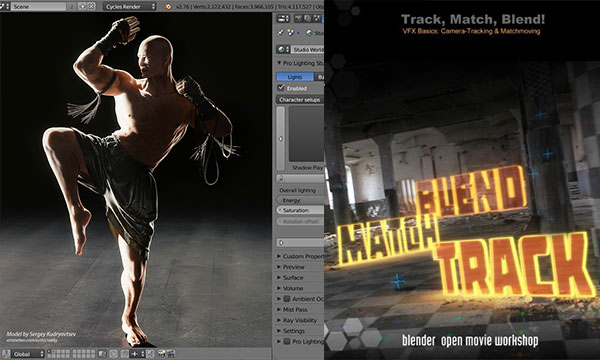Select the Lights tab
The image size is (600, 360).
tap(295, 77)
